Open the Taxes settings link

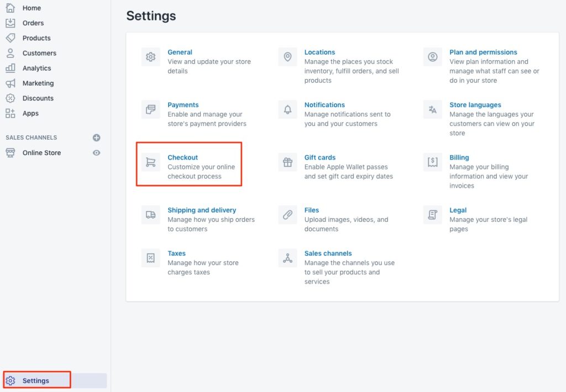176,253
